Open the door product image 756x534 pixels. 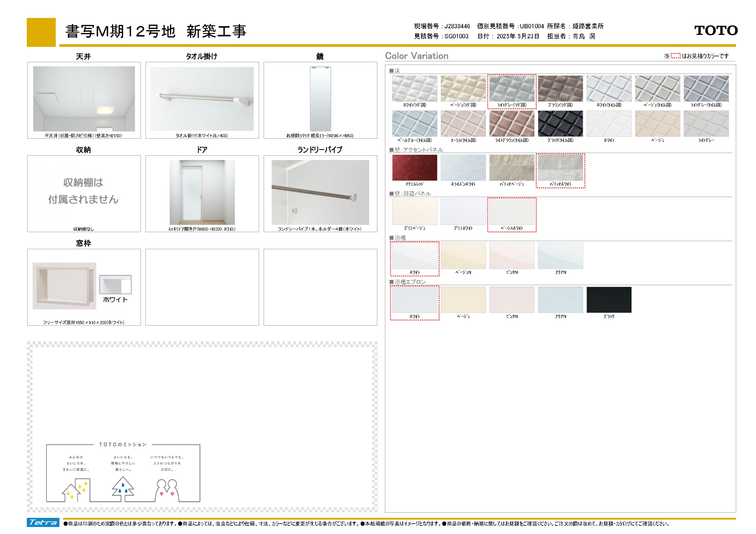pos(202,192)
